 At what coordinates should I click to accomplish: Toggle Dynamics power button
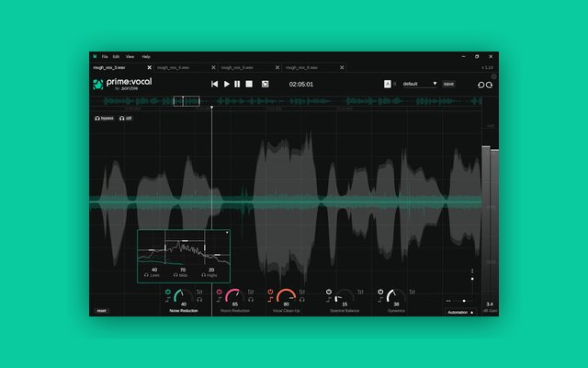coord(380,292)
